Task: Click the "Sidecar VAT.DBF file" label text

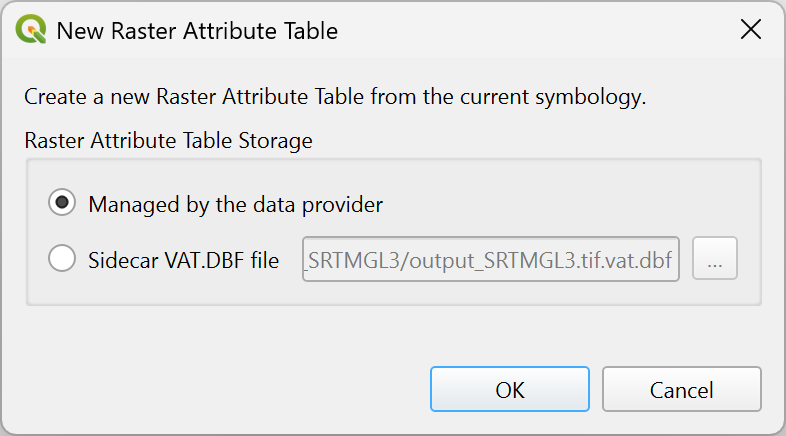Action: (x=183, y=261)
